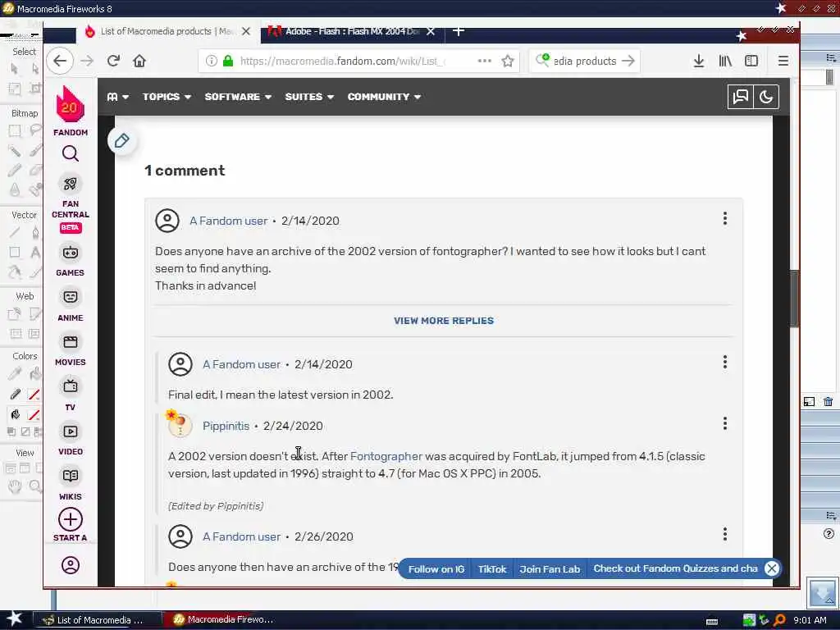The width and height of the screenshot is (840, 630).
Task: Close the Adobe Flash MX 2004 tab
Action: (430, 32)
